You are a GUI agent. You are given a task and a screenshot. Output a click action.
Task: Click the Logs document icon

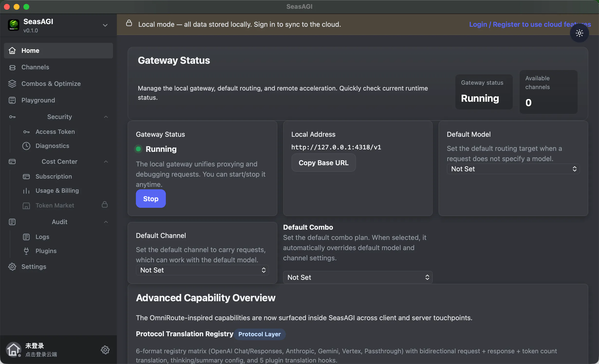tap(26, 237)
